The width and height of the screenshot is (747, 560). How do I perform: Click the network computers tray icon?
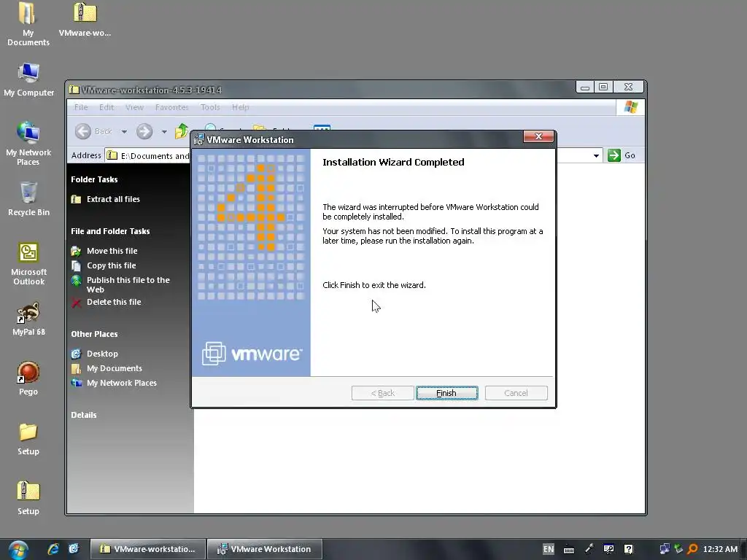click(x=664, y=549)
